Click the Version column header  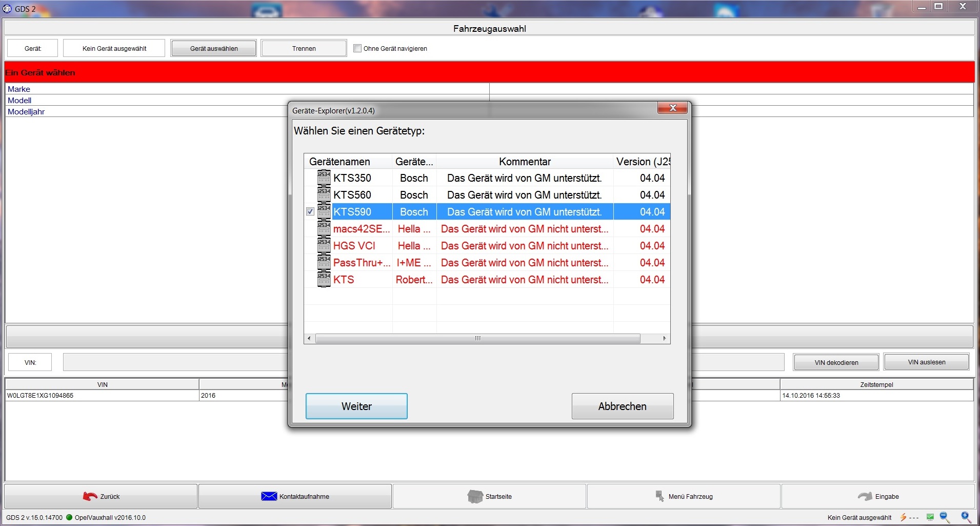pyautogui.click(x=642, y=162)
